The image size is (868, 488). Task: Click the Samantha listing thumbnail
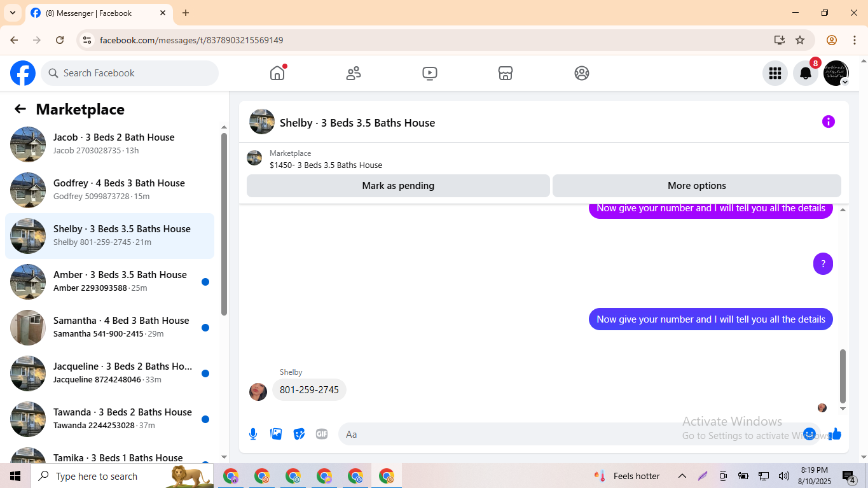[x=28, y=328]
